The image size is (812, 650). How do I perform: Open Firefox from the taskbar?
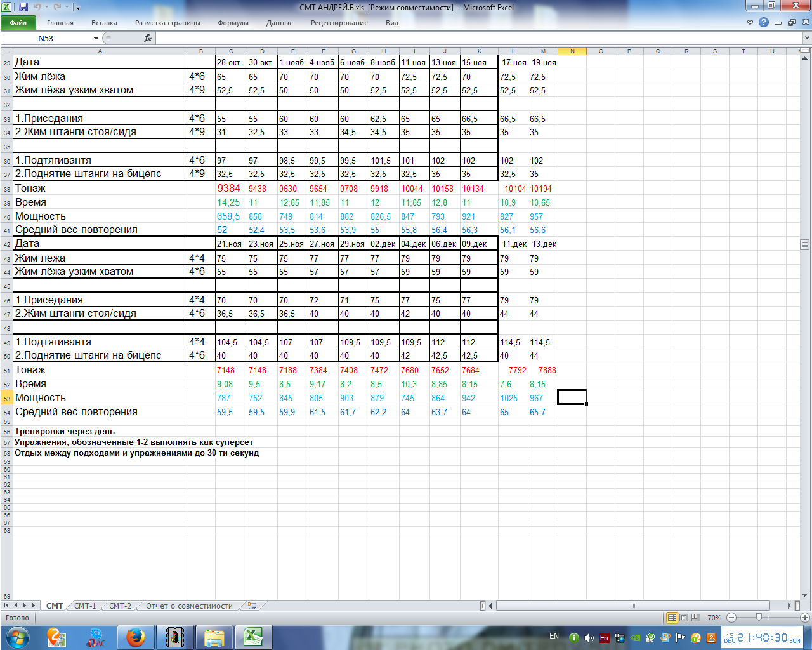(x=135, y=637)
